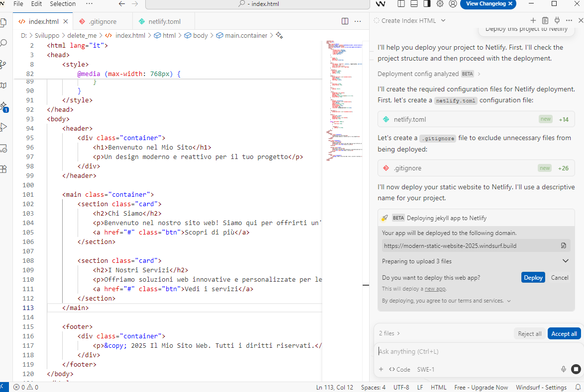Expand the 'Preparing to upload 3 files' section
Viewport: 584px width, 392px height.
pyautogui.click(x=565, y=261)
